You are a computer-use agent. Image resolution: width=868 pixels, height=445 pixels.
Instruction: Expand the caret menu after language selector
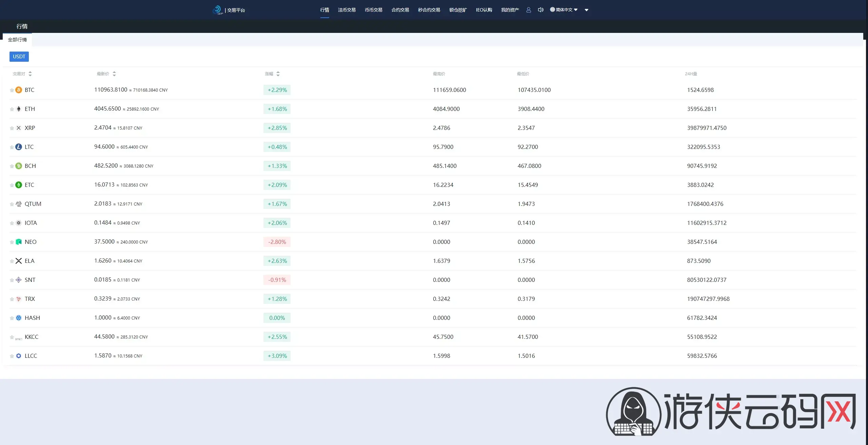[x=586, y=10]
